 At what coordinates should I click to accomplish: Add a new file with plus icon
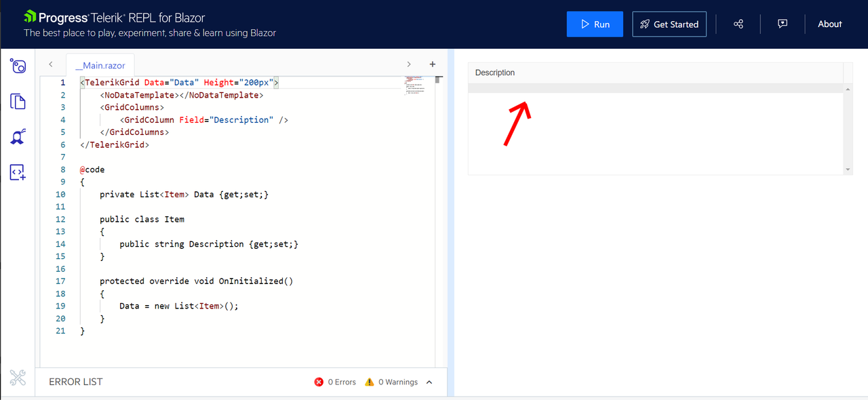(433, 64)
